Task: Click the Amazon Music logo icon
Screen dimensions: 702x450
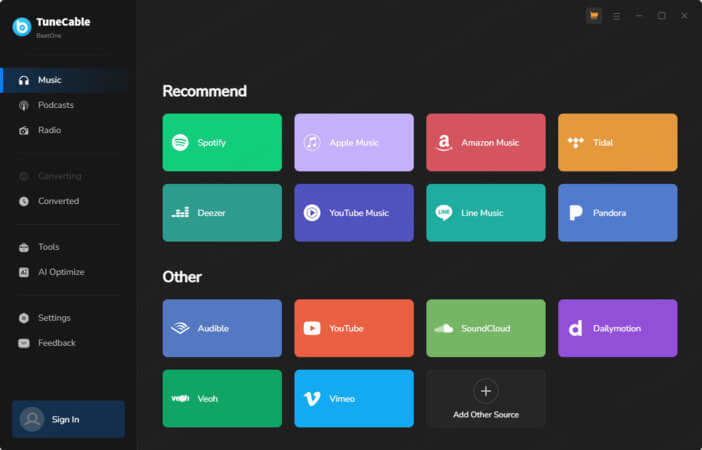Action: pos(444,142)
